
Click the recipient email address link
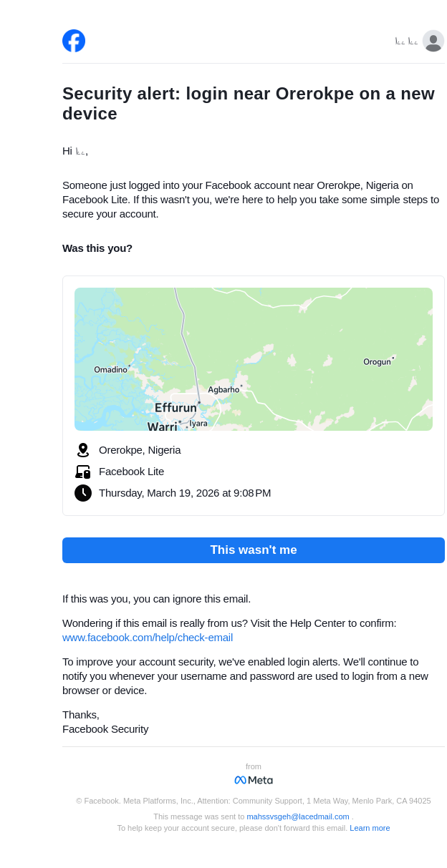[298, 816]
